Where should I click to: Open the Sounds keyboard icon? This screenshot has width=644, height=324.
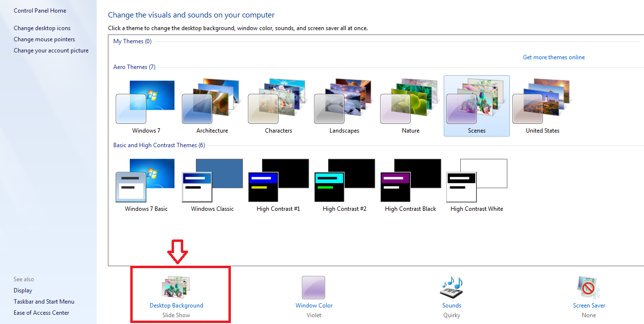coord(452,287)
